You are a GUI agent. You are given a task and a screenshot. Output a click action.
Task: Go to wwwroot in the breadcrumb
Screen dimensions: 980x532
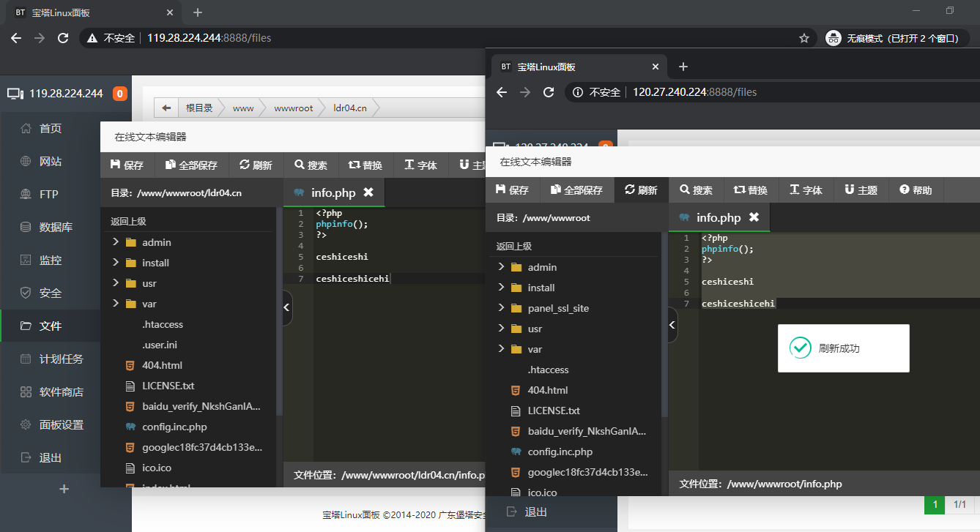click(x=293, y=108)
